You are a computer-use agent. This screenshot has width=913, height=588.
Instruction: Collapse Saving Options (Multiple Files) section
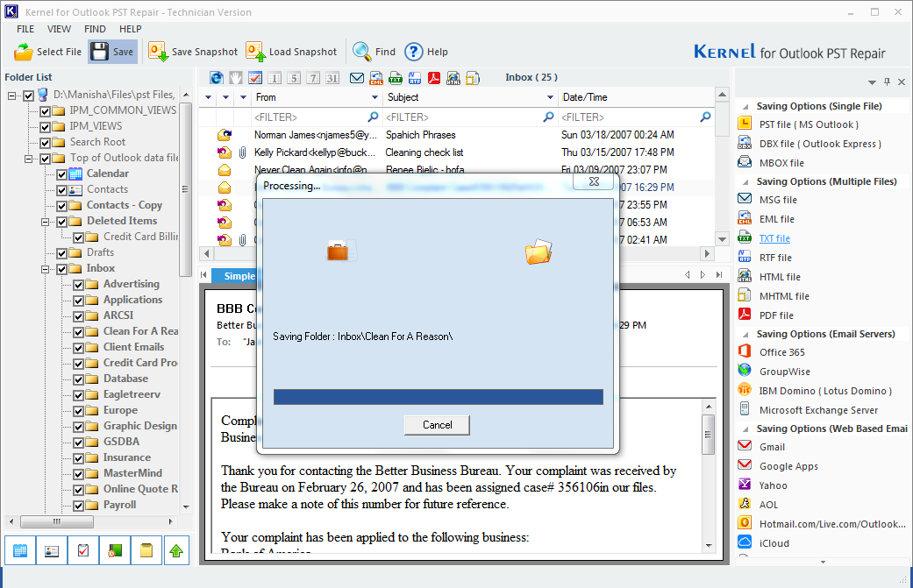click(745, 182)
